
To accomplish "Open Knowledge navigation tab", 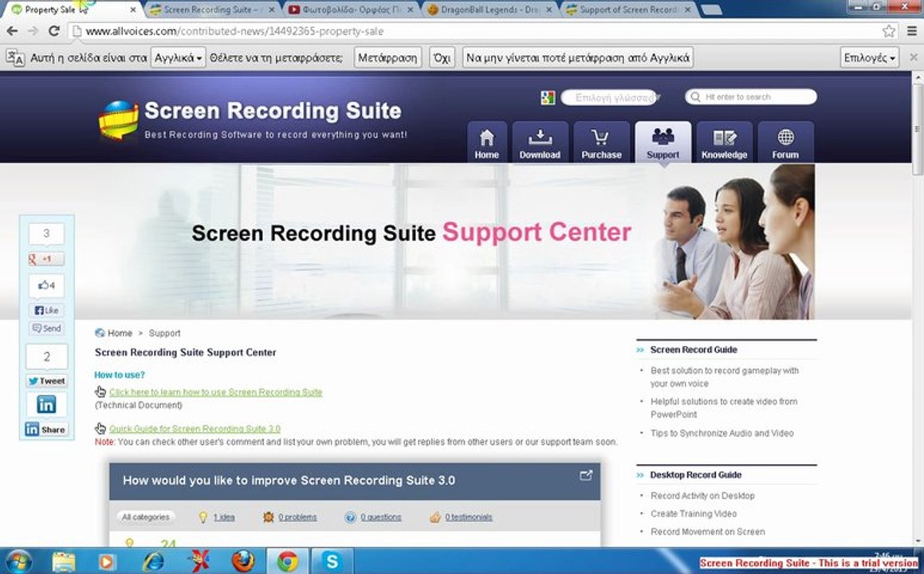I will pyautogui.click(x=724, y=142).
